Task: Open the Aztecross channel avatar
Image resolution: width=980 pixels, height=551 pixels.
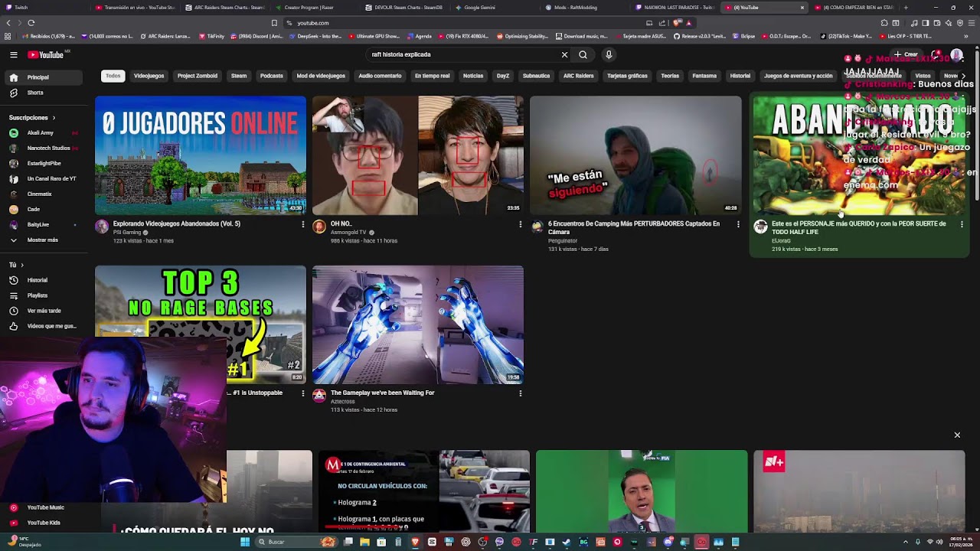Action: 319,396
